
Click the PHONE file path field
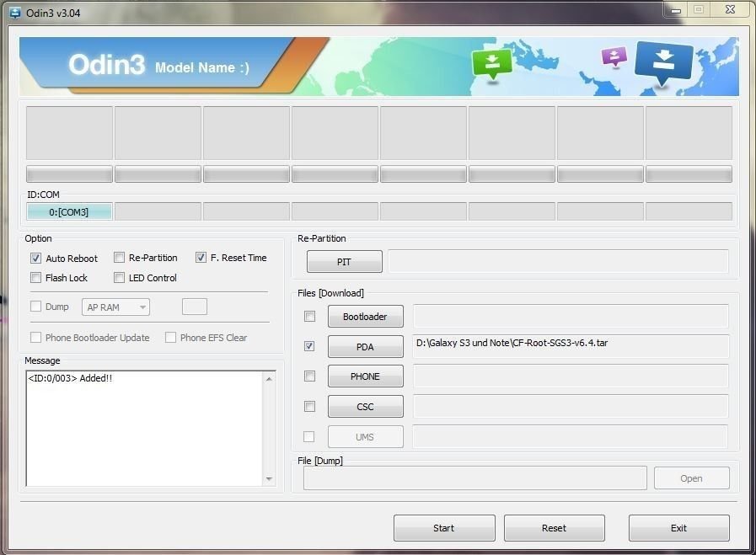tap(571, 376)
